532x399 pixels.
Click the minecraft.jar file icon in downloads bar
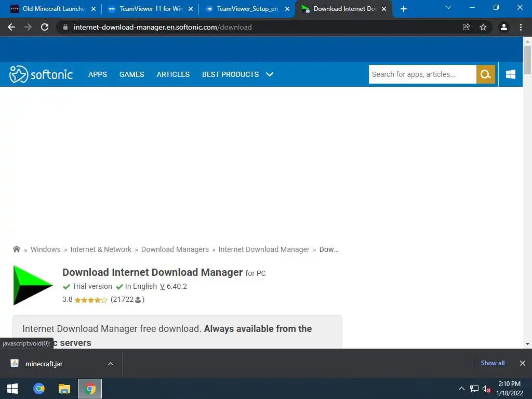[15, 363]
